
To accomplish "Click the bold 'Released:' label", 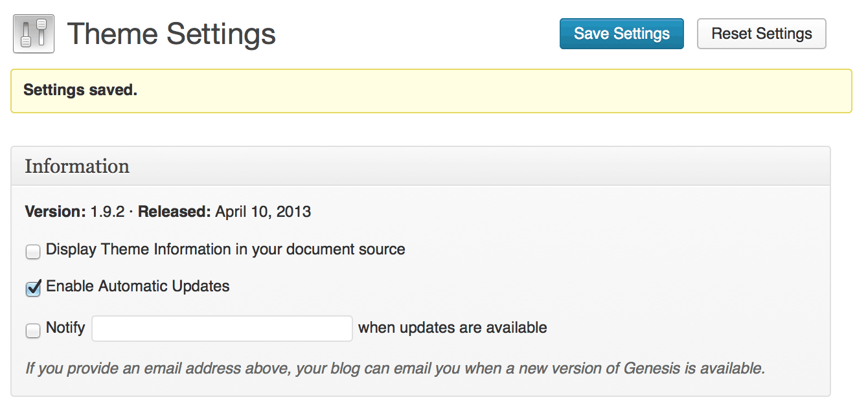I will [174, 212].
